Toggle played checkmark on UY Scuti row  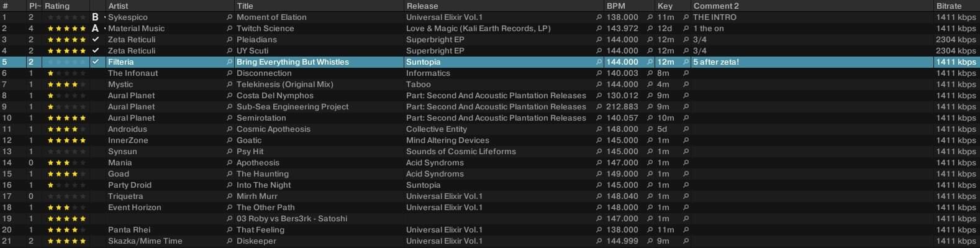pyautogui.click(x=95, y=51)
